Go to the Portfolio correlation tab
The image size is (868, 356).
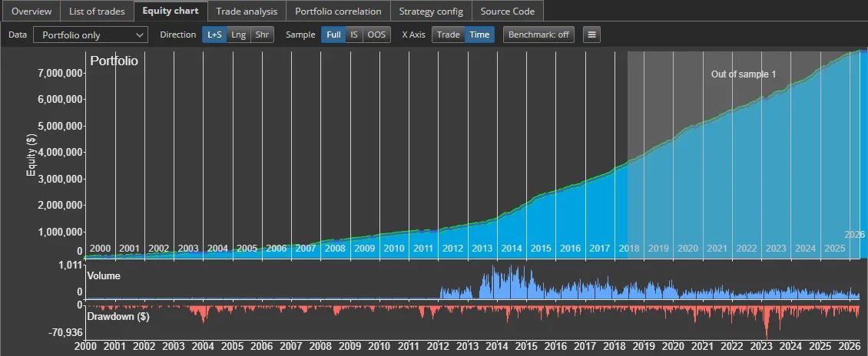point(338,11)
